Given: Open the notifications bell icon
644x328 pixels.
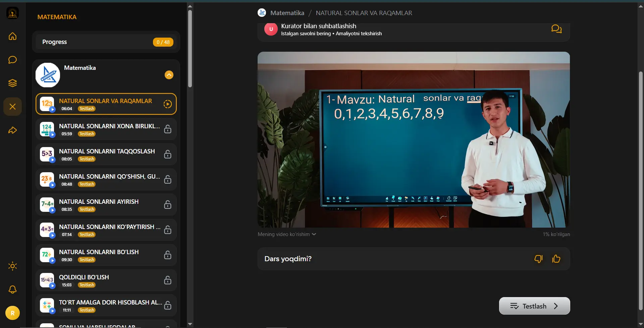Looking at the screenshot, I should pyautogui.click(x=12, y=289).
